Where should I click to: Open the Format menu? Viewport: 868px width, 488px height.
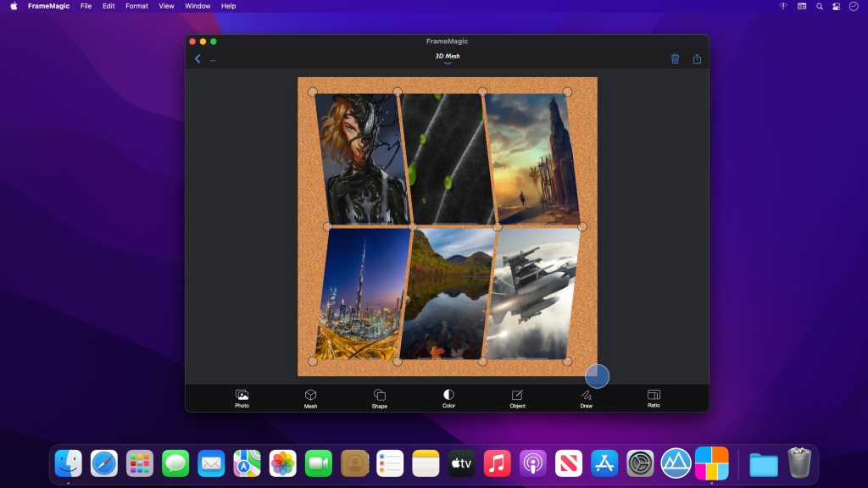[136, 6]
